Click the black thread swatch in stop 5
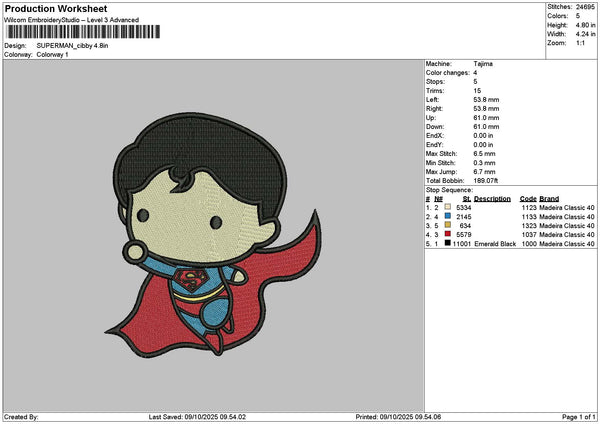This screenshot has width=600, height=424. 447,243
